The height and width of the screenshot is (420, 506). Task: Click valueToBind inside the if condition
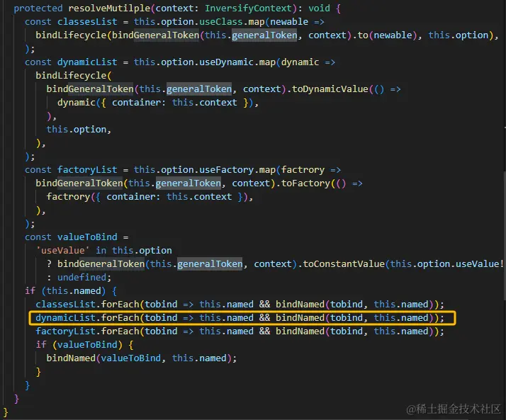(x=87, y=345)
